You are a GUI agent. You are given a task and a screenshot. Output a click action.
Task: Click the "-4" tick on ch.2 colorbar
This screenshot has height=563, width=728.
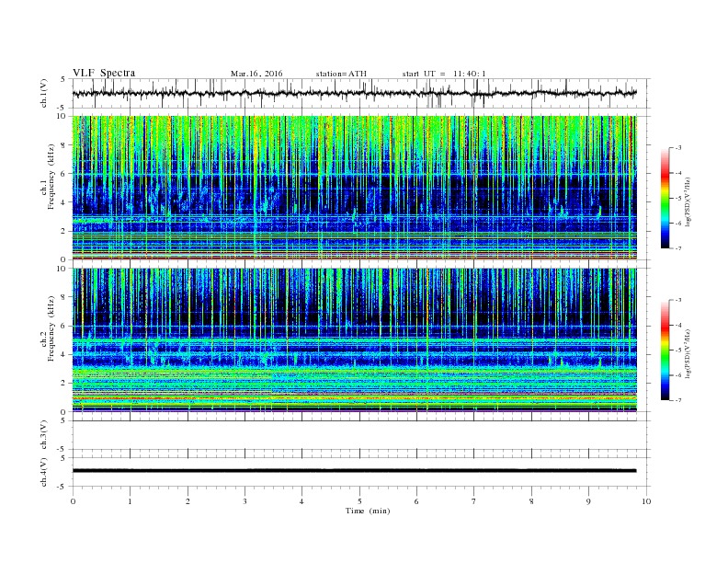click(678, 326)
